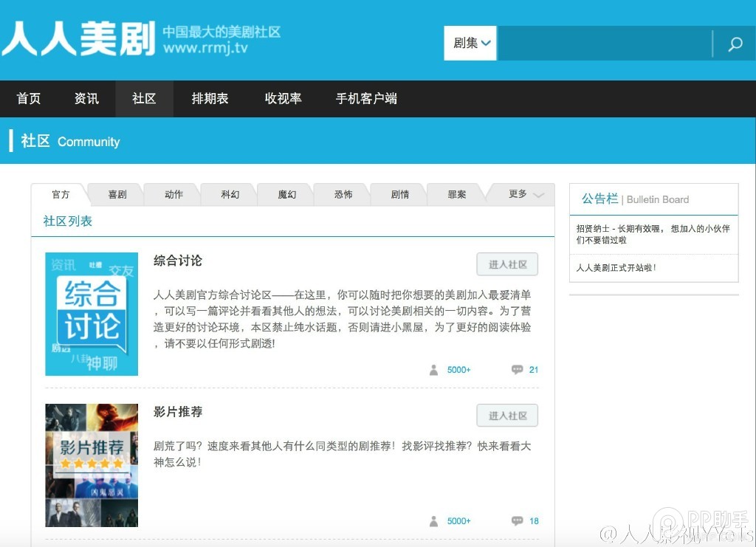Open the chevron on the 剧集 selector
Screen dimensions: 756x547
pyautogui.click(x=485, y=44)
